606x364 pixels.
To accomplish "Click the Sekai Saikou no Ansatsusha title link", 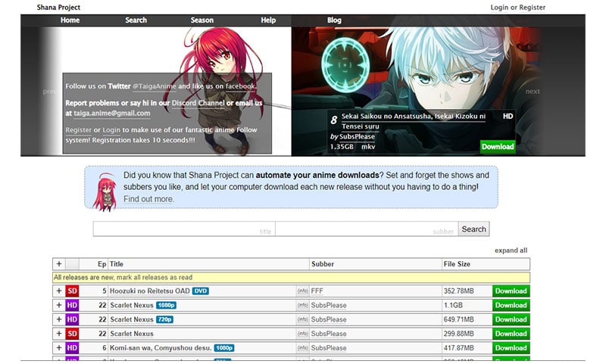I will click(413, 121).
